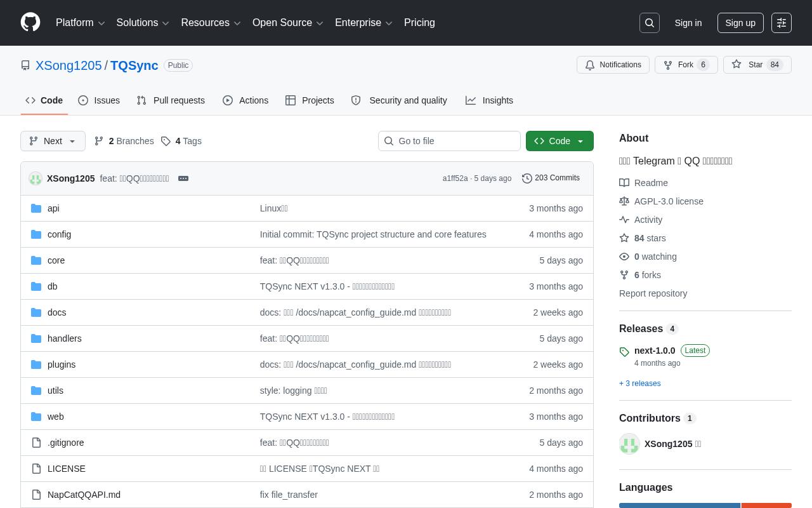Open the api folder icon
Viewport: 812px width, 508px height.
point(36,208)
